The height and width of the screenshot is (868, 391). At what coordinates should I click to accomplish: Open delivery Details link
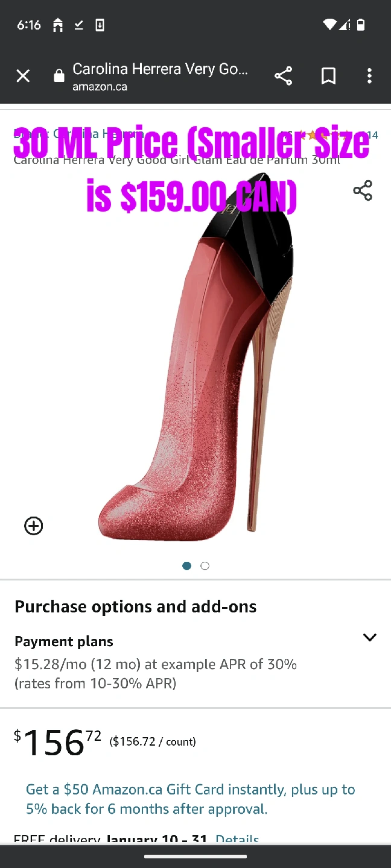(x=237, y=839)
